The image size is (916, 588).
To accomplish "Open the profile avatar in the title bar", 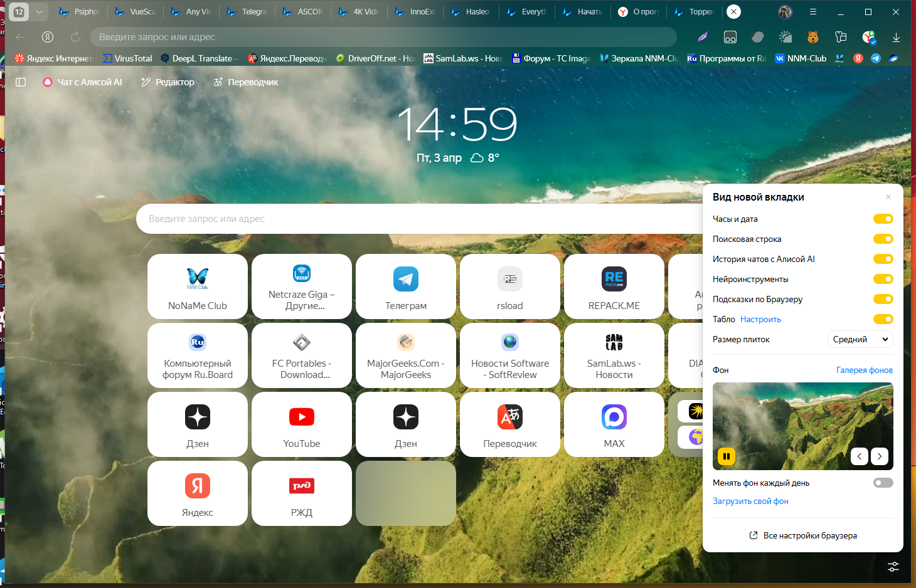I will click(785, 12).
